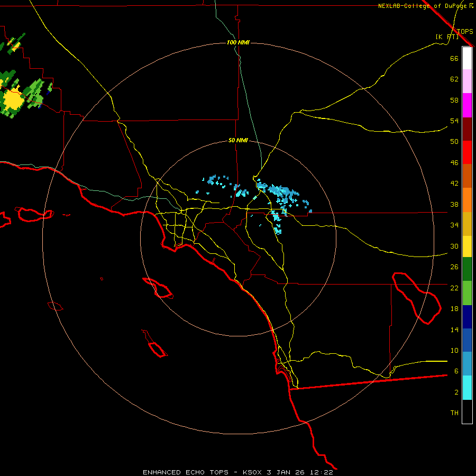Click the 62 legend value

(454, 79)
